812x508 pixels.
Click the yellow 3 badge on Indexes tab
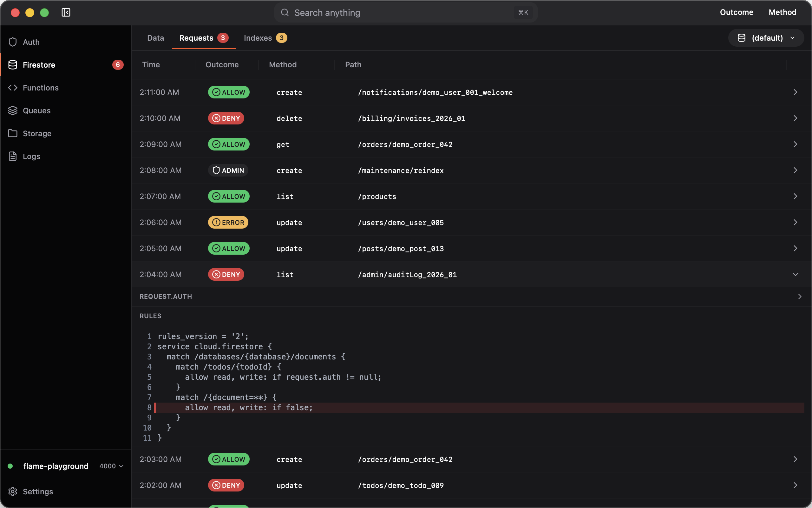[282, 38]
